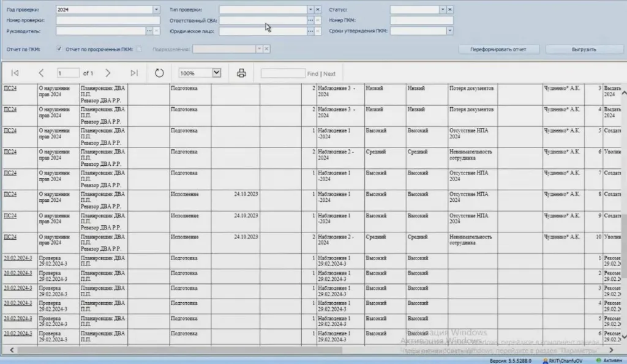Go to next report page

point(108,73)
